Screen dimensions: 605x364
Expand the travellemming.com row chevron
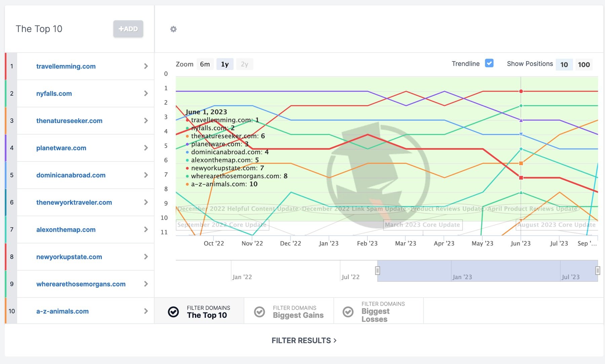[146, 66]
